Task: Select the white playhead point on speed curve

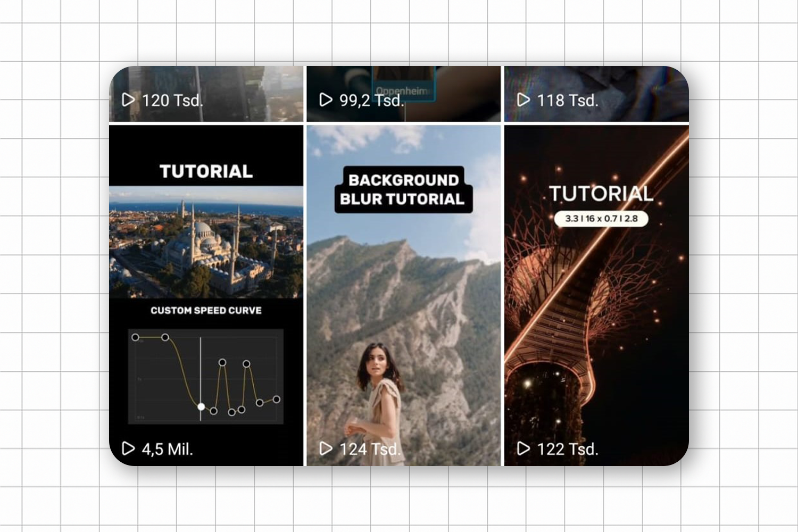Action: (x=201, y=407)
